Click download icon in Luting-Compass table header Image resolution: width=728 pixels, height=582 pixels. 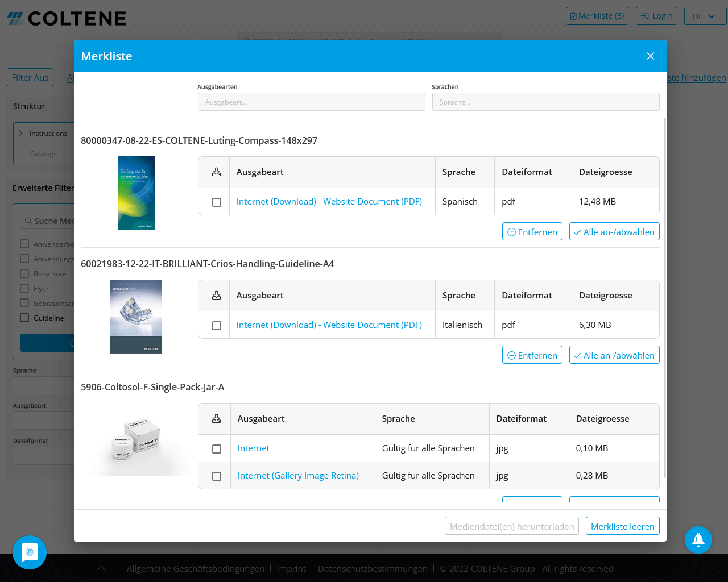coord(217,172)
